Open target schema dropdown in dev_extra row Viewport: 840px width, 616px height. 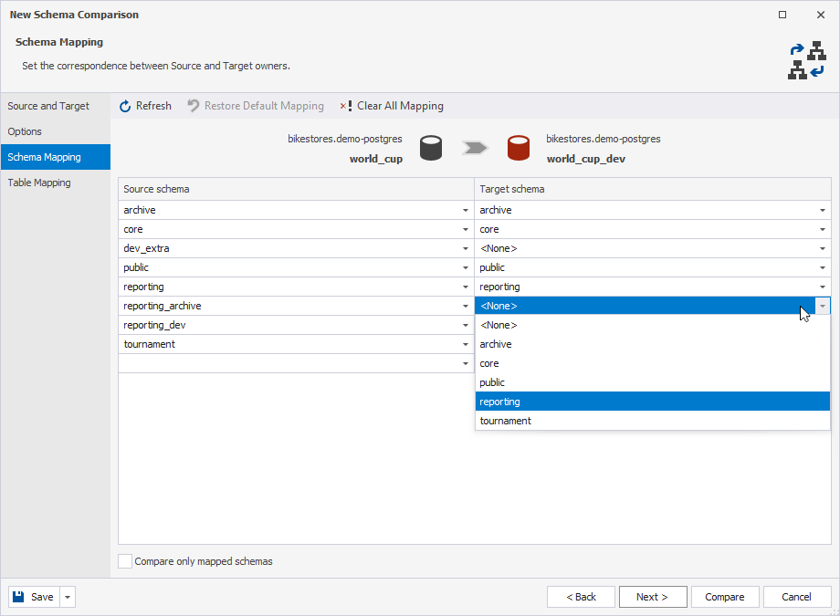pyautogui.click(x=823, y=248)
